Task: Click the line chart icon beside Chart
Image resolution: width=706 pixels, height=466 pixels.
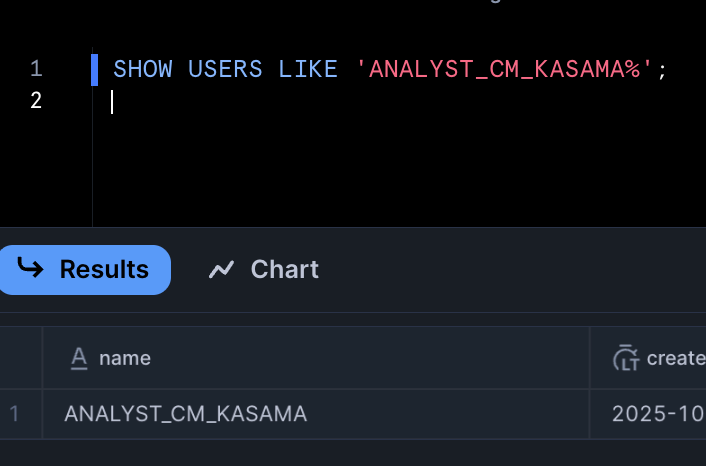Action: coord(221,269)
